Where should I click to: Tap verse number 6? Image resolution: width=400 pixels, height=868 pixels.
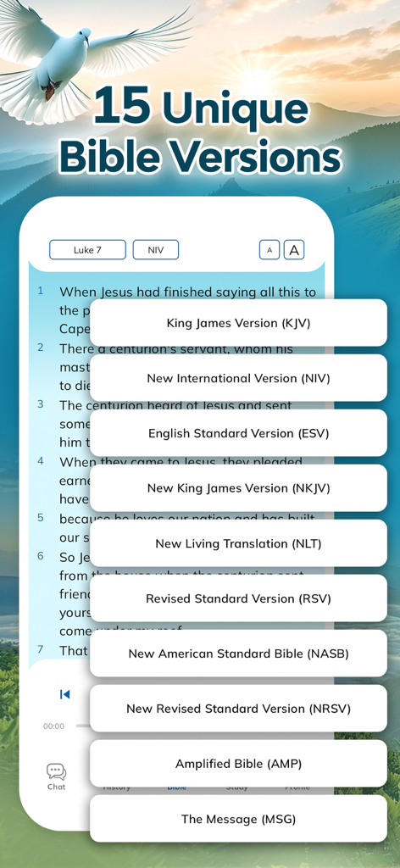pyautogui.click(x=41, y=556)
